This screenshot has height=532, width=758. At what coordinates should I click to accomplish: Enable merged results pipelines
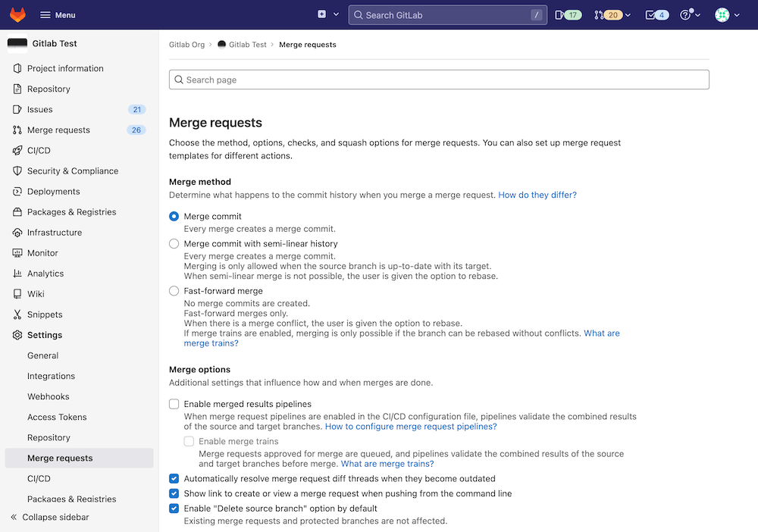point(174,404)
